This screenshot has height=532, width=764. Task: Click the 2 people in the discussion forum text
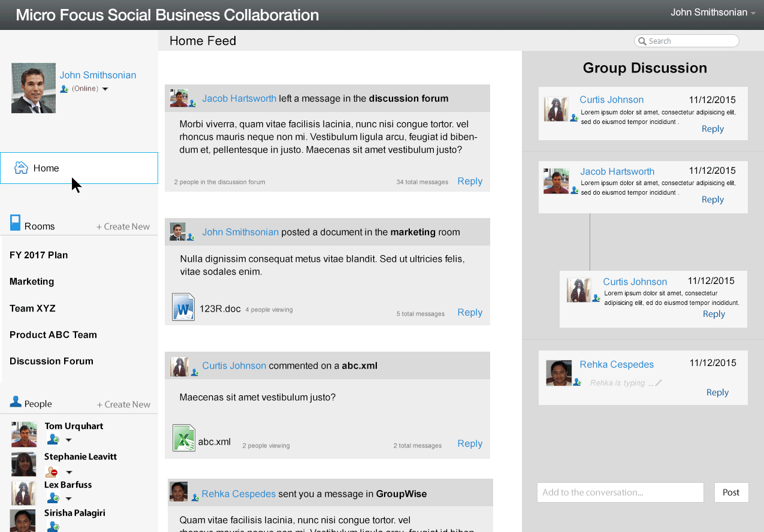coord(219,182)
